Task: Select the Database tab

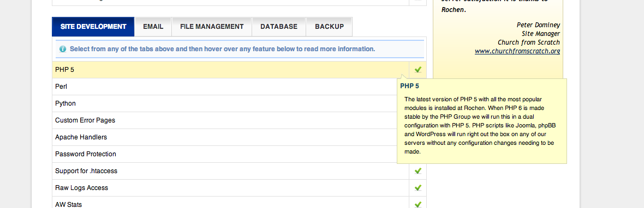Action: [x=279, y=27]
